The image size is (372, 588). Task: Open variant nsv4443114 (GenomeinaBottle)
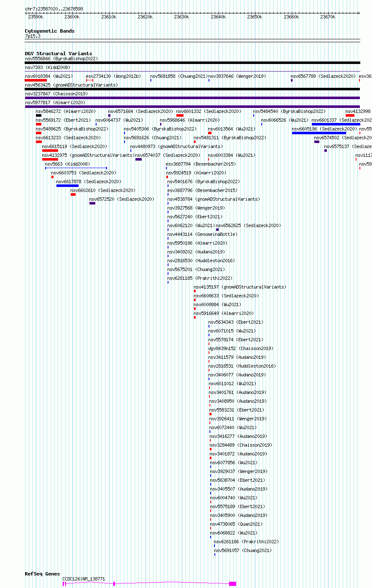coord(202,234)
